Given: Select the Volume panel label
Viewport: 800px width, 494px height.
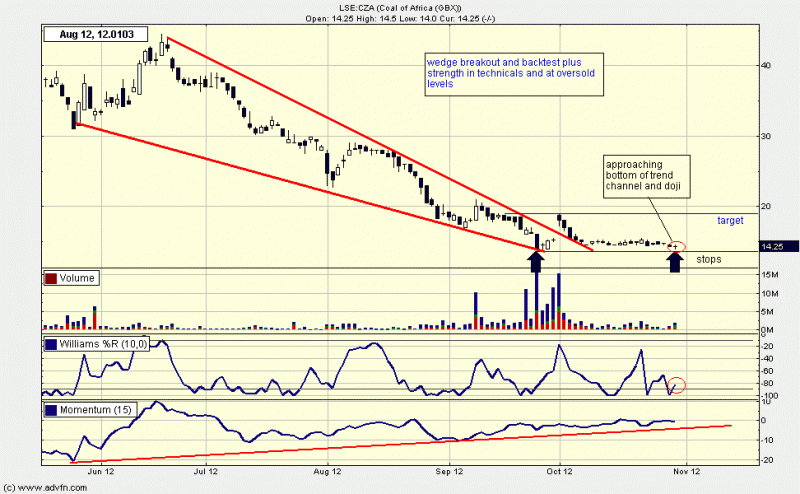Looking at the screenshot, I should (x=76, y=280).
